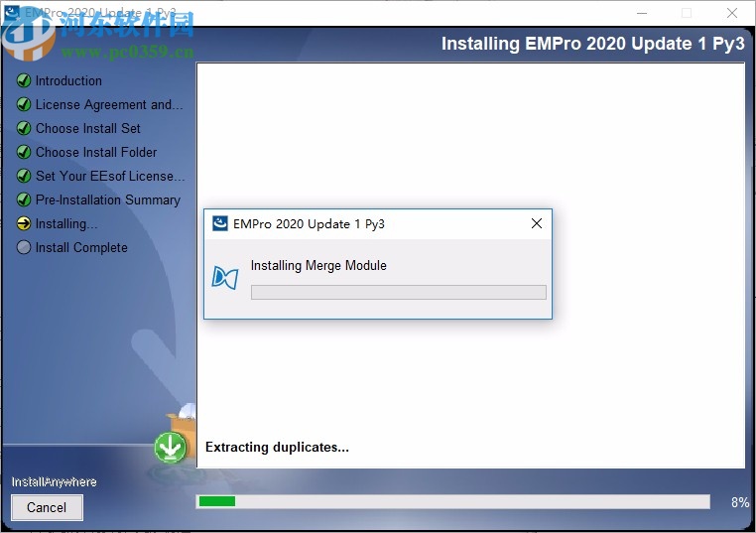The height and width of the screenshot is (533, 756).
Task: Close the Installing Merge Module dialog
Action: (537, 223)
